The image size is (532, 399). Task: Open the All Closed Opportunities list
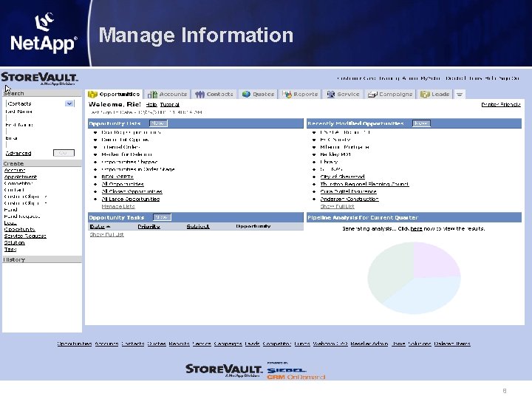click(132, 191)
